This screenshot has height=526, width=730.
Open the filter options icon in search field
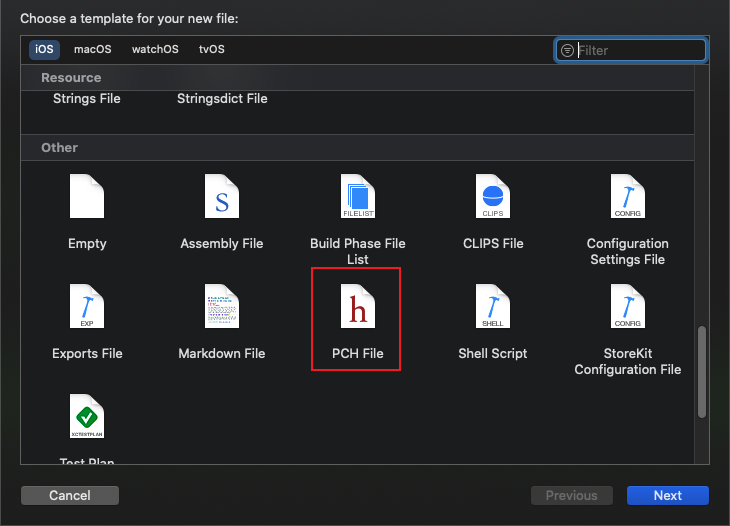click(567, 50)
